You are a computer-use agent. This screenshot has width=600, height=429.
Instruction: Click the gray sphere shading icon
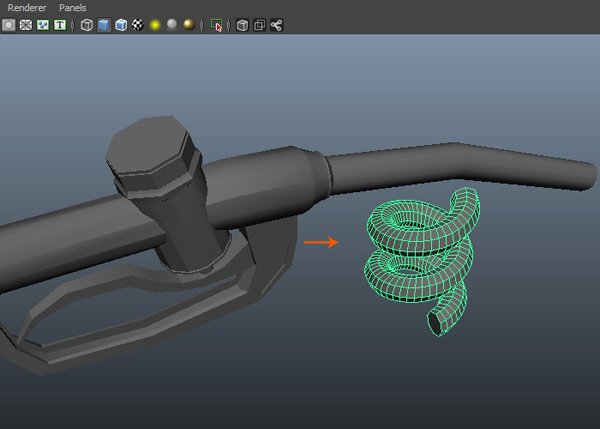(172, 24)
